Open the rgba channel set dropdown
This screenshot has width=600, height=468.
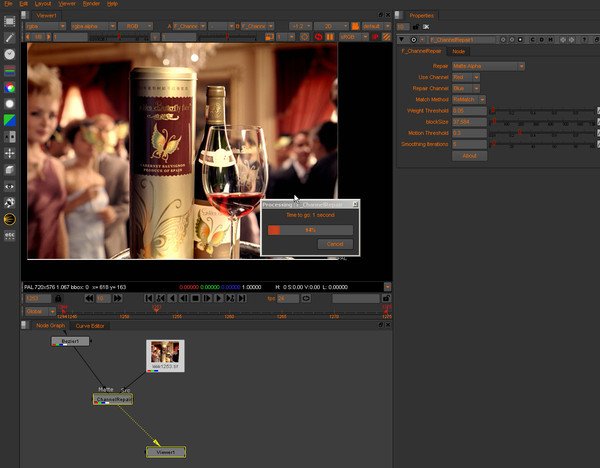click(46, 26)
